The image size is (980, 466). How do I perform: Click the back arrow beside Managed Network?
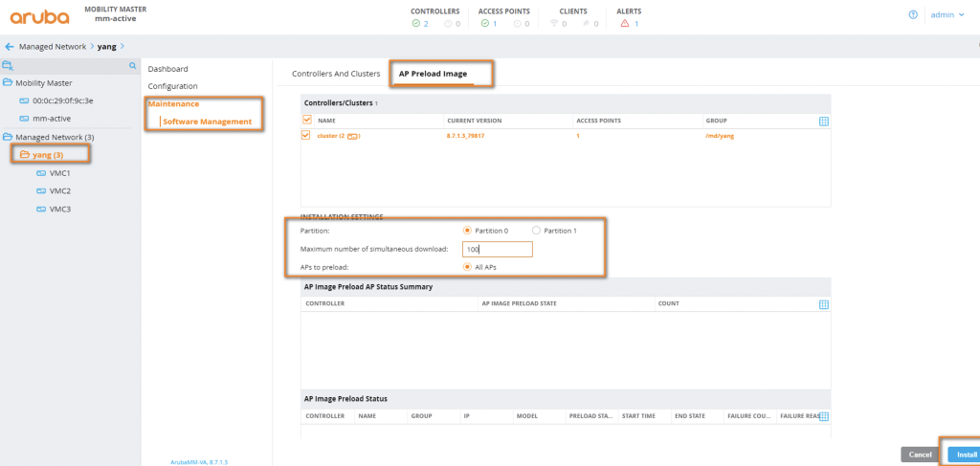[10, 47]
